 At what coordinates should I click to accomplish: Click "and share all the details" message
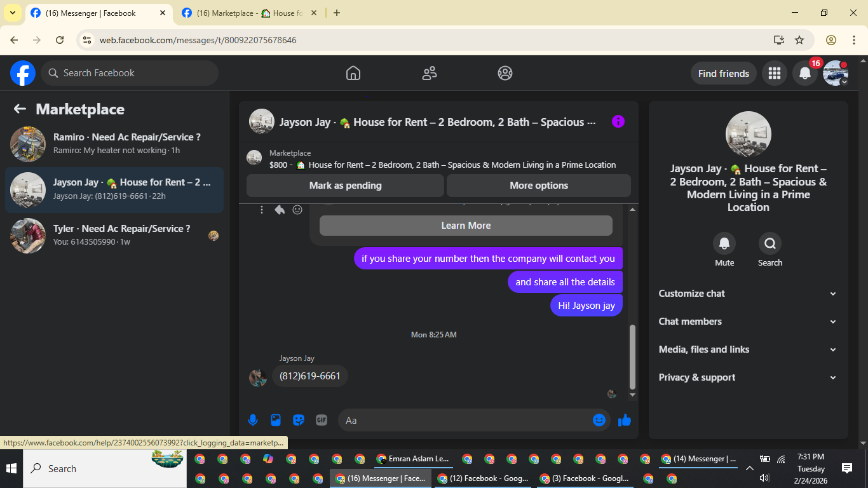pos(566,282)
